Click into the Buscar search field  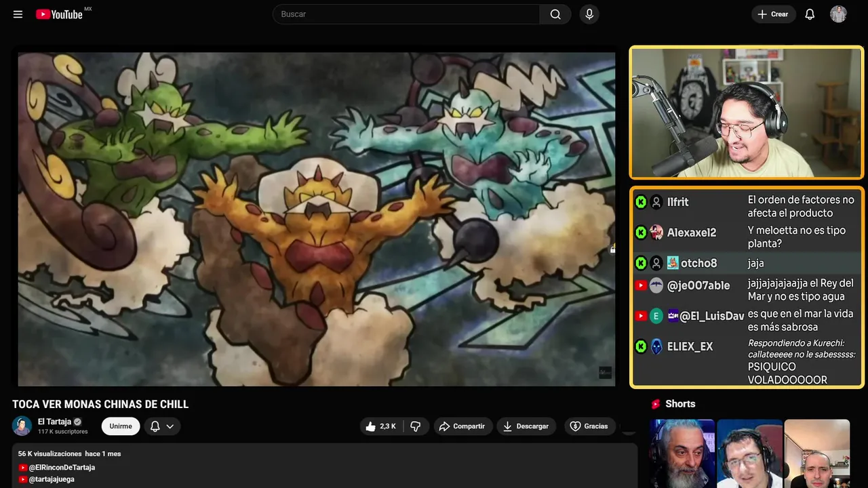406,14
